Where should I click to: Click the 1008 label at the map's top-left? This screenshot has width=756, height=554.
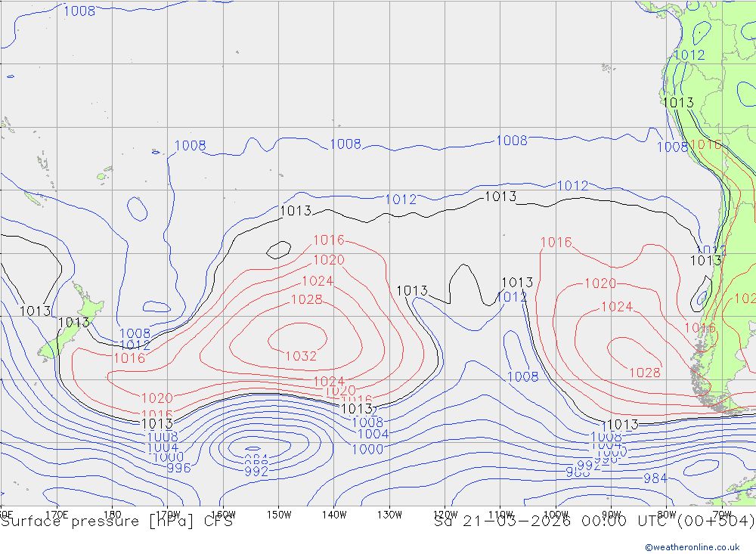point(79,11)
